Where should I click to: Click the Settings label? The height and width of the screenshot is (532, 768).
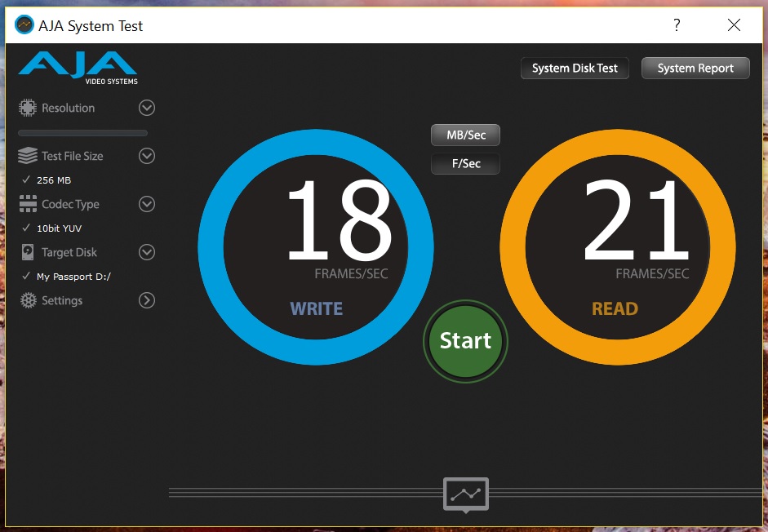tap(62, 300)
